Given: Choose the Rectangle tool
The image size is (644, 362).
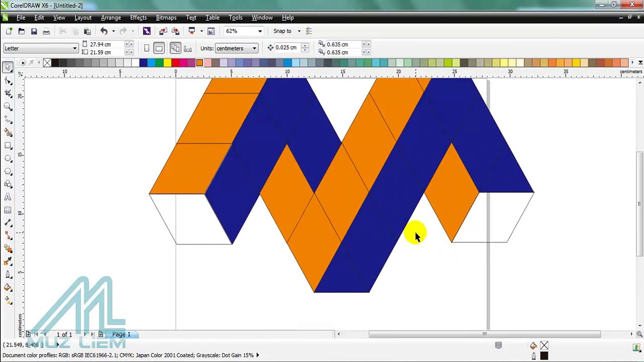Looking at the screenshot, I should tap(8, 145).
